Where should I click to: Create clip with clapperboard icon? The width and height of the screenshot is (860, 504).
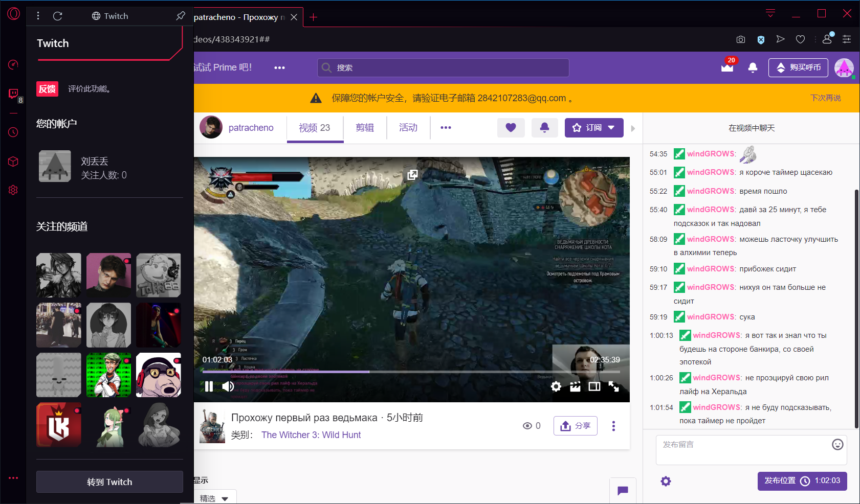576,386
